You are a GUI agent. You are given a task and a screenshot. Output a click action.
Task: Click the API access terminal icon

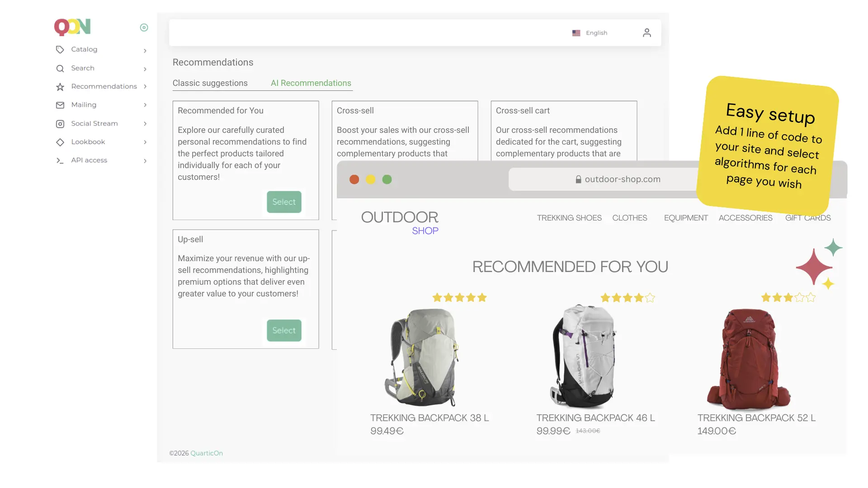point(60,160)
